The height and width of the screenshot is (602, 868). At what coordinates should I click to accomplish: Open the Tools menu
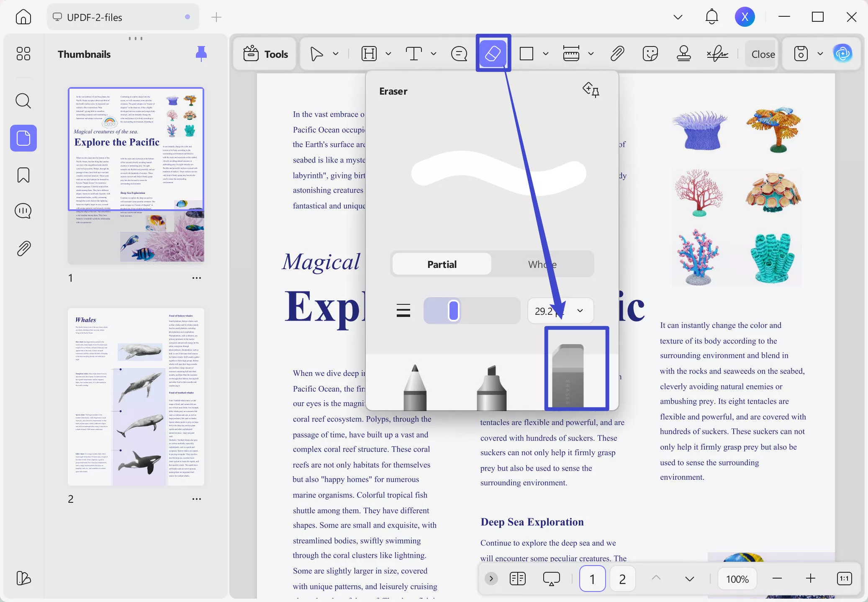(265, 54)
